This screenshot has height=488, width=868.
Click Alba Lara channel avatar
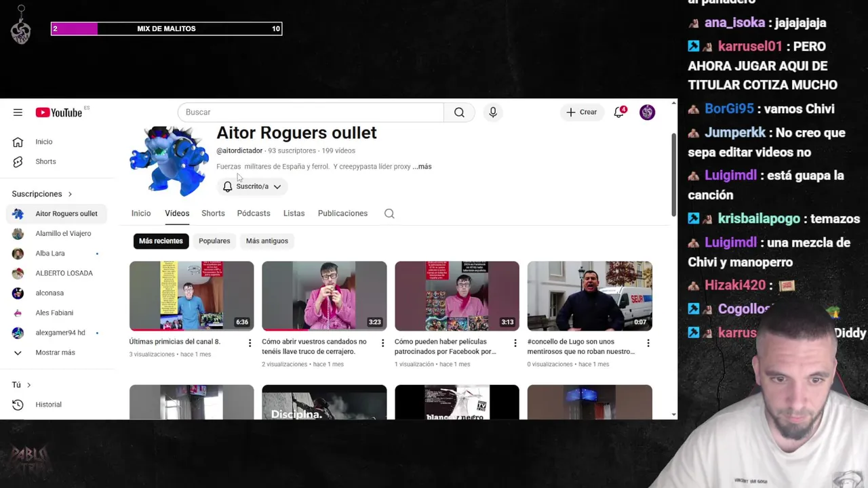click(x=18, y=253)
